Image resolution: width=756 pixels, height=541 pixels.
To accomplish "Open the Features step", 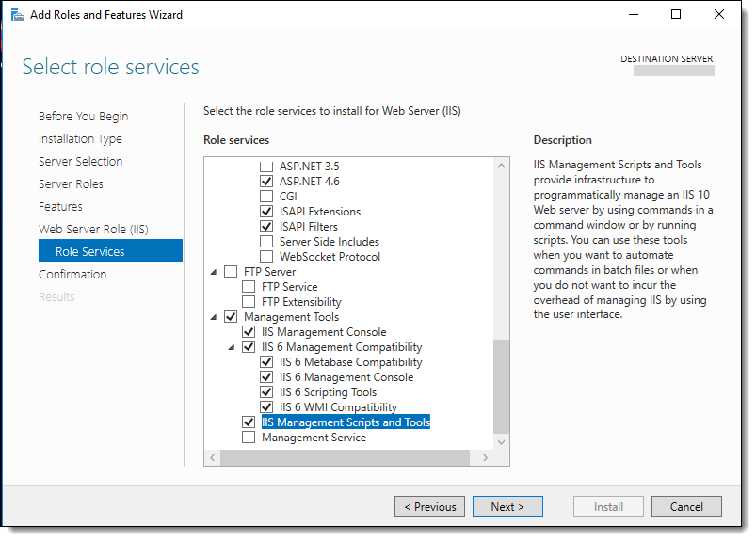I will pos(60,207).
